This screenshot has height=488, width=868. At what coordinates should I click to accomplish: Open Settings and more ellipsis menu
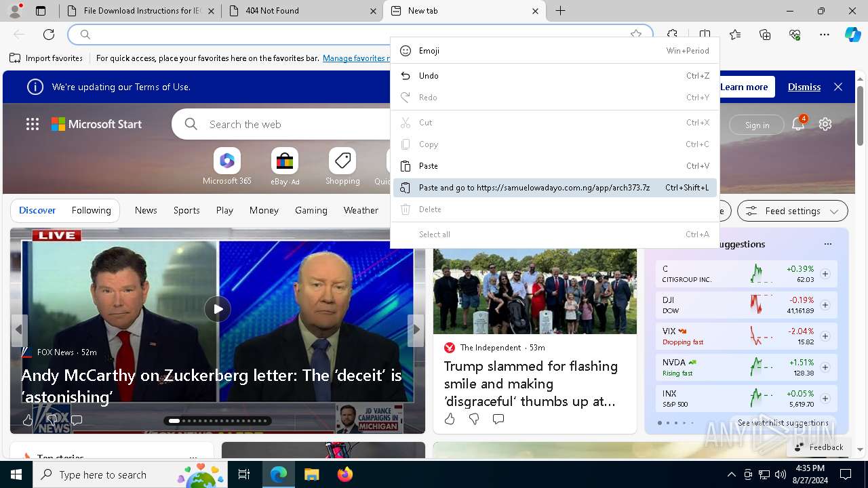[x=825, y=35]
